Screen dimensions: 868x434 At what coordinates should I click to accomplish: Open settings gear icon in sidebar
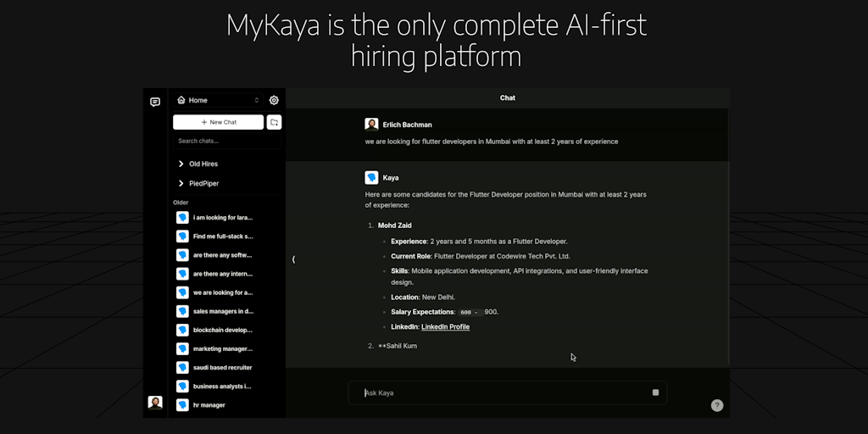click(x=274, y=100)
